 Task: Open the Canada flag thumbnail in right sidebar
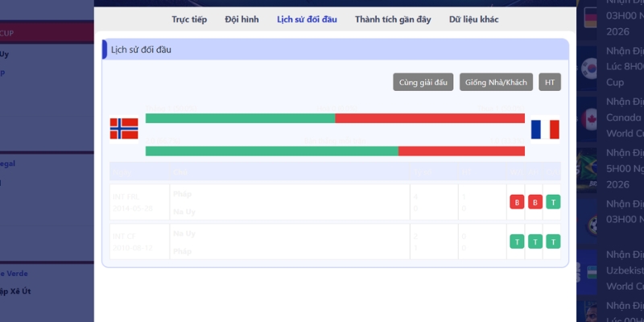pos(587,119)
